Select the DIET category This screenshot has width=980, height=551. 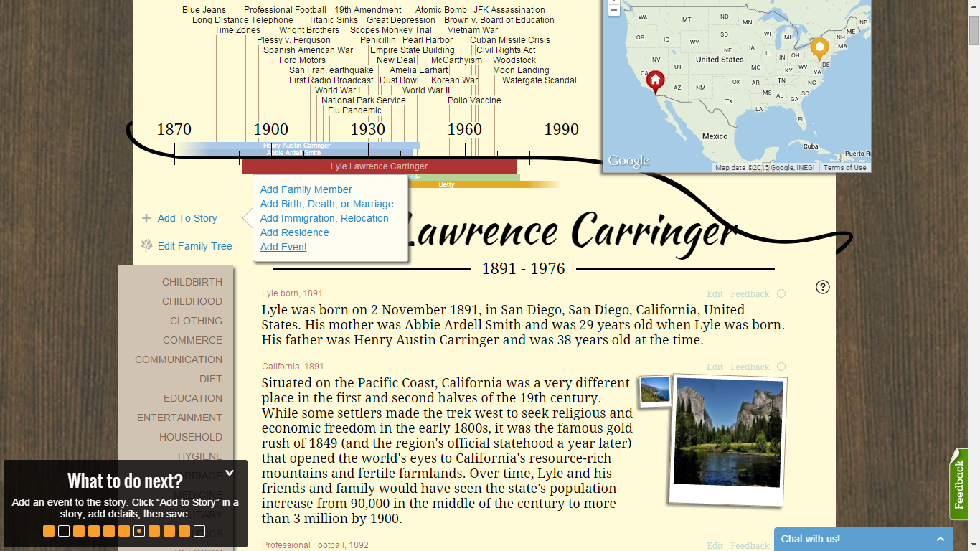coord(211,379)
